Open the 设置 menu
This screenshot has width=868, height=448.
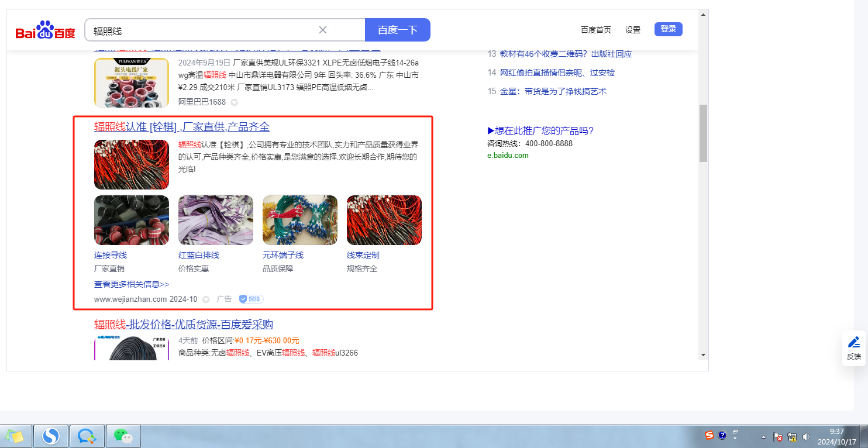point(633,30)
